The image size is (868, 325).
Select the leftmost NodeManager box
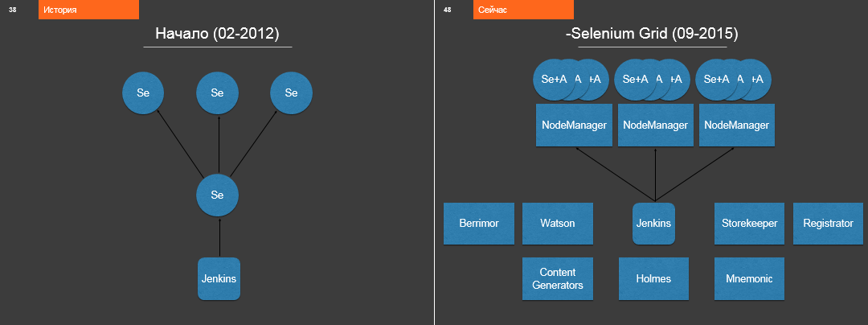[x=574, y=125]
